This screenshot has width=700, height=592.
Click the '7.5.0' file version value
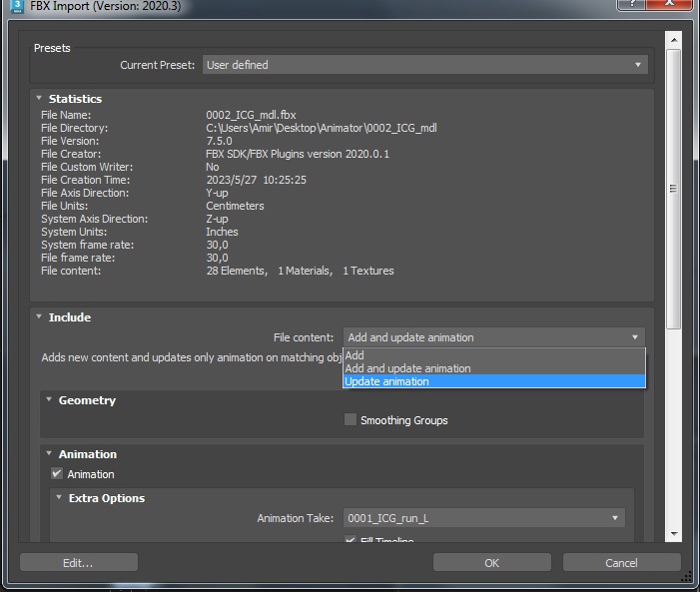(219, 141)
